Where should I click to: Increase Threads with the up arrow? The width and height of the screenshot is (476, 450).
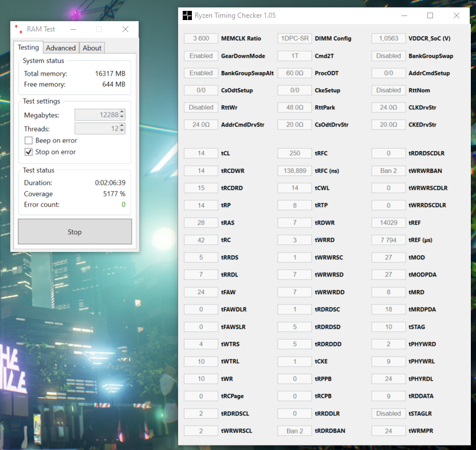pyautogui.click(x=122, y=125)
